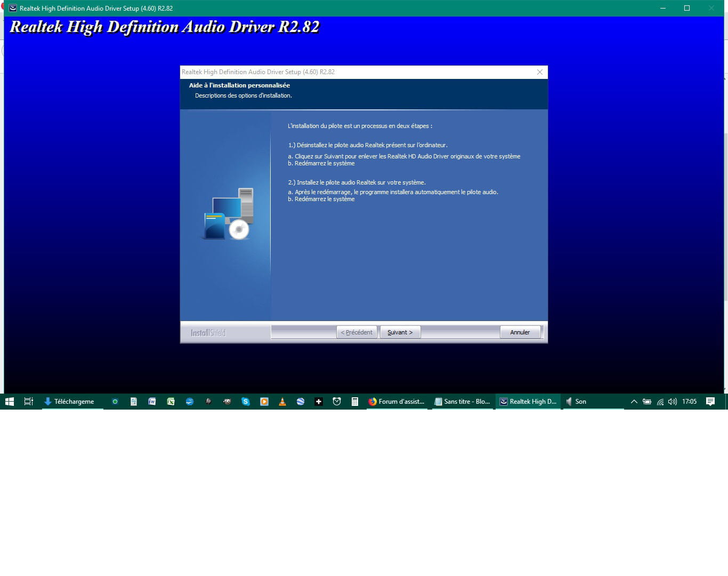The image size is (728, 576).
Task: Open the orange media player taskbar icon
Action: click(264, 402)
